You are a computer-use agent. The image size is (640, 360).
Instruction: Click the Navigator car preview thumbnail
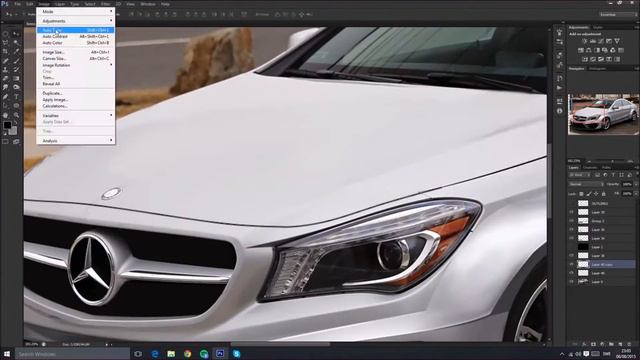coord(603,115)
